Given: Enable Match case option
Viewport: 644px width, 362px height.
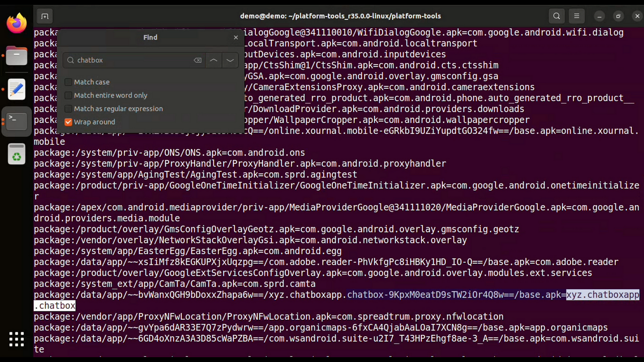Looking at the screenshot, I should pos(68,82).
